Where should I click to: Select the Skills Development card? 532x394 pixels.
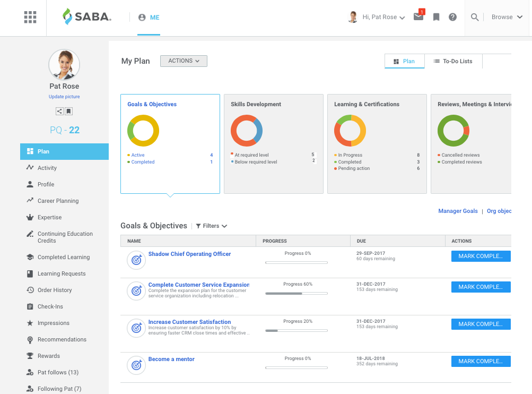pos(274,144)
